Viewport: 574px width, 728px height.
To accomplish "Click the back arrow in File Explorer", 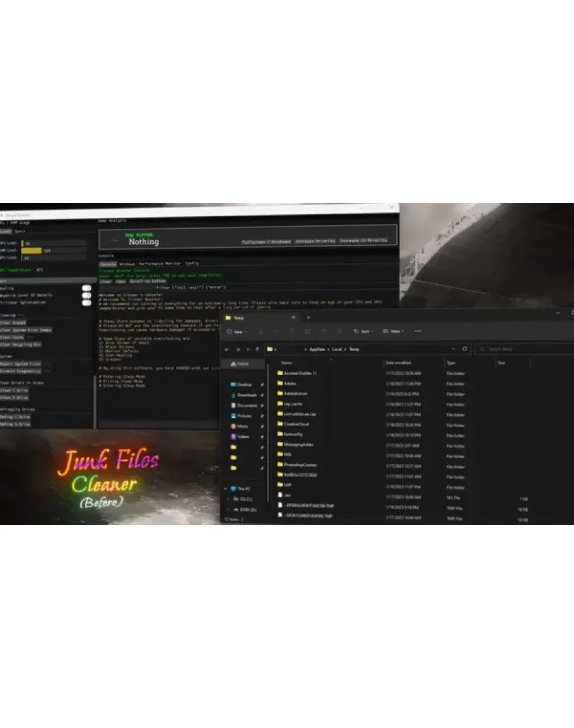I will point(226,349).
